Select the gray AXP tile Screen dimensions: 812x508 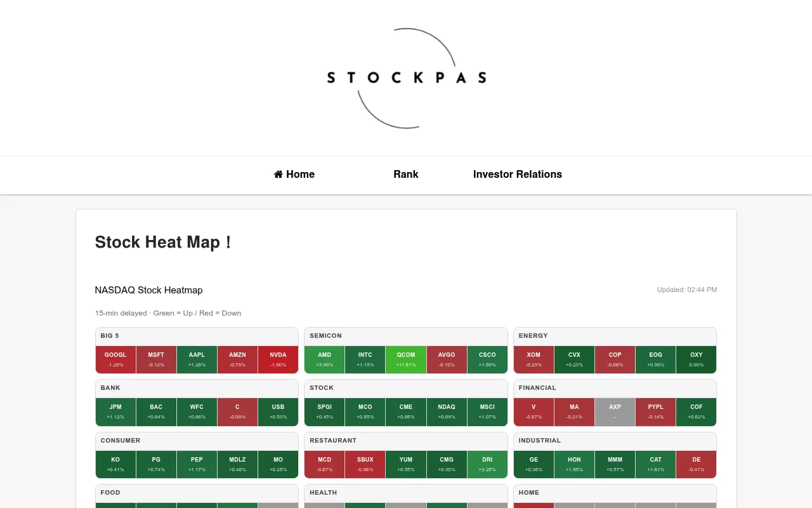tap(615, 411)
